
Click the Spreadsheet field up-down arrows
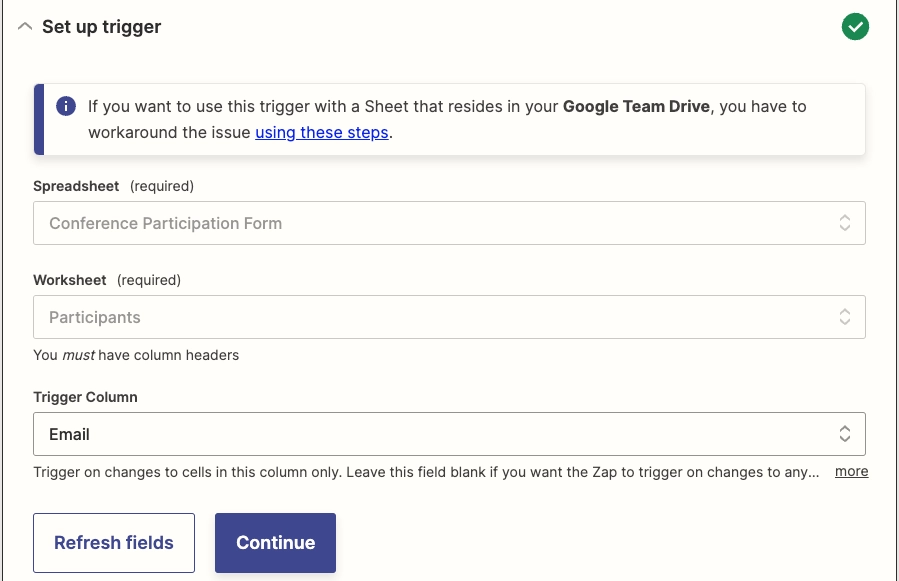click(x=845, y=223)
